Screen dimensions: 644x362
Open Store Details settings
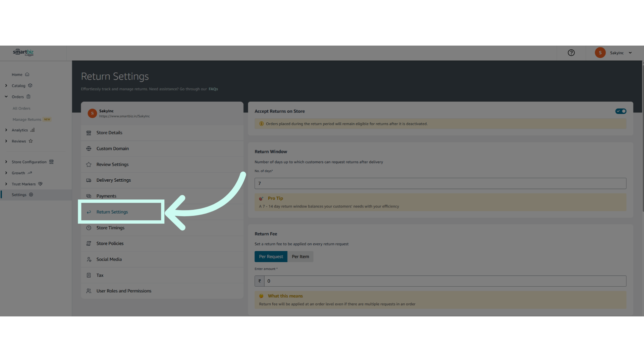pyautogui.click(x=162, y=133)
